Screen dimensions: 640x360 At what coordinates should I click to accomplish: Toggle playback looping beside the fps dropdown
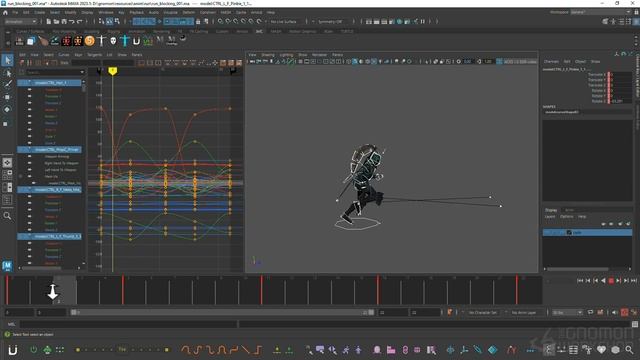click(590, 312)
